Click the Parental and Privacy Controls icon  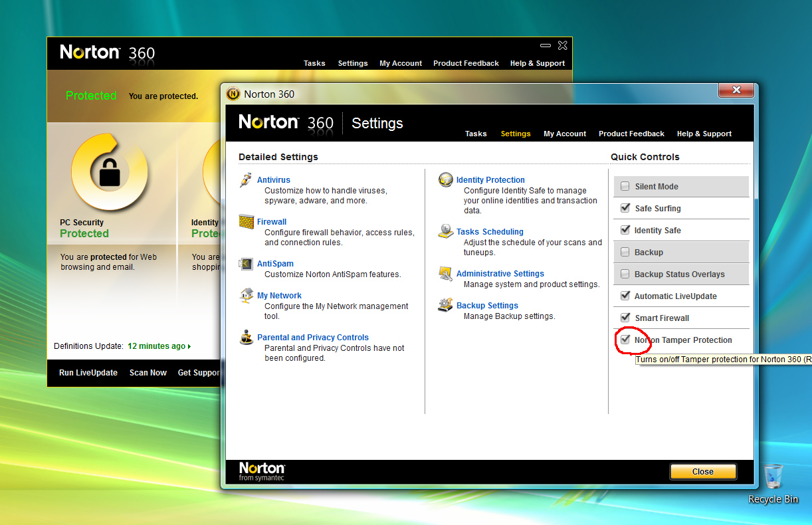tap(247, 338)
